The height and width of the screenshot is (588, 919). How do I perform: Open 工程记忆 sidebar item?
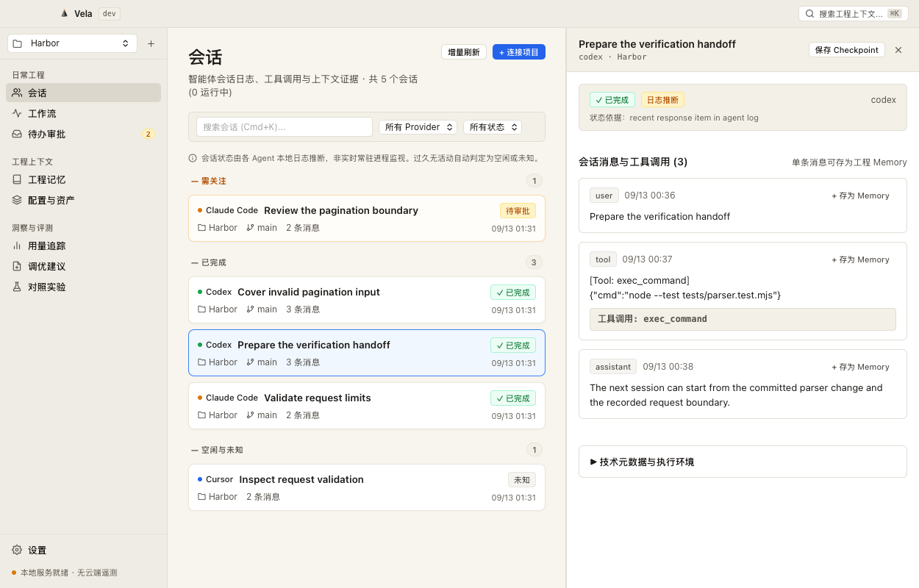[83, 179]
